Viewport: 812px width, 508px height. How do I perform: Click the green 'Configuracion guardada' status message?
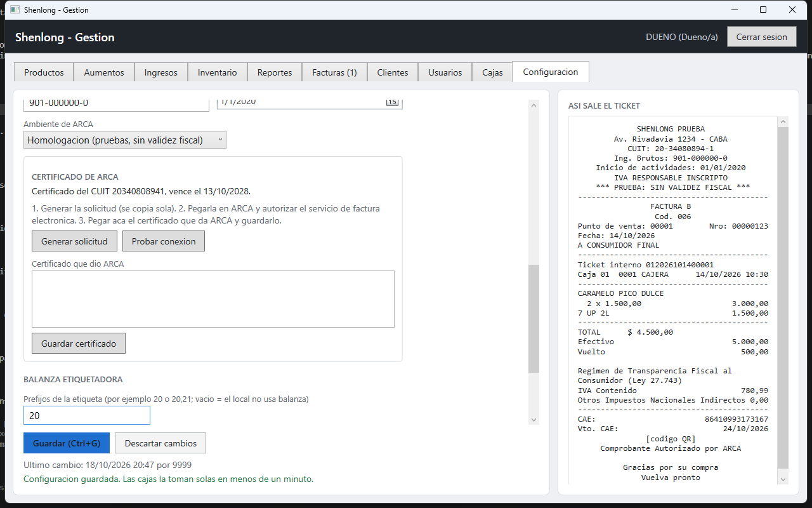[168, 479]
